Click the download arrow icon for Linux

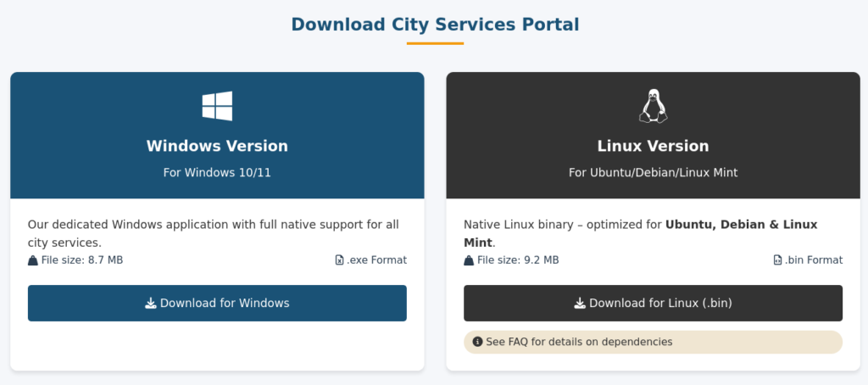pos(580,304)
